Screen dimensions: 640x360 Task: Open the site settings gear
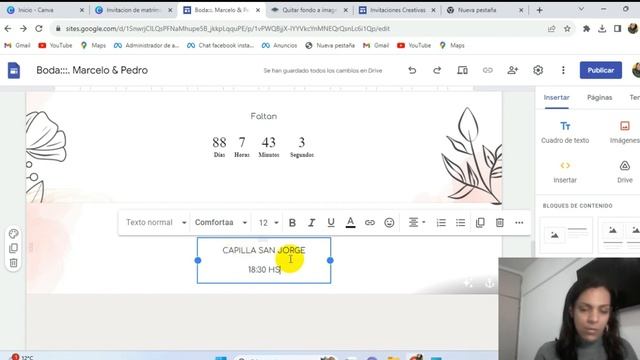tap(538, 70)
